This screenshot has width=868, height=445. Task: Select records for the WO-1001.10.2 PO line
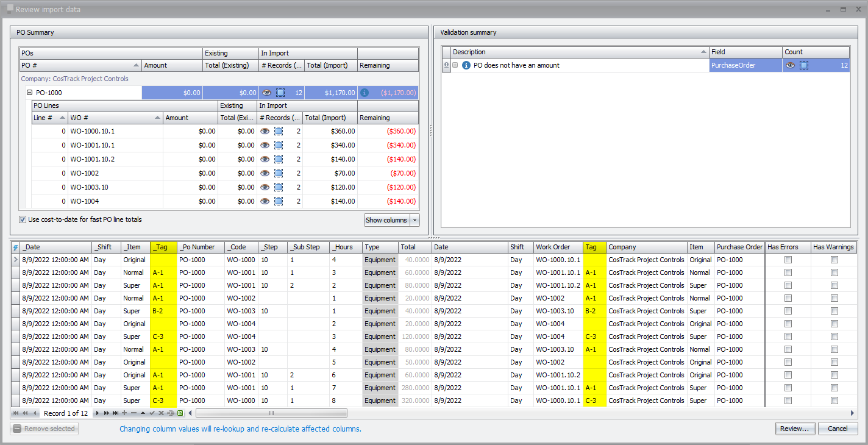click(x=278, y=159)
